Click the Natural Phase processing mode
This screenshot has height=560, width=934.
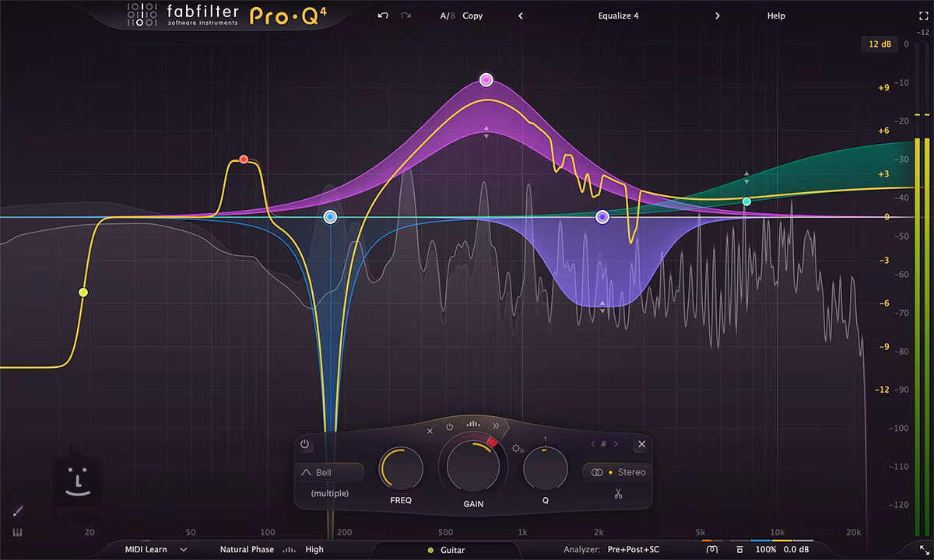(246, 549)
